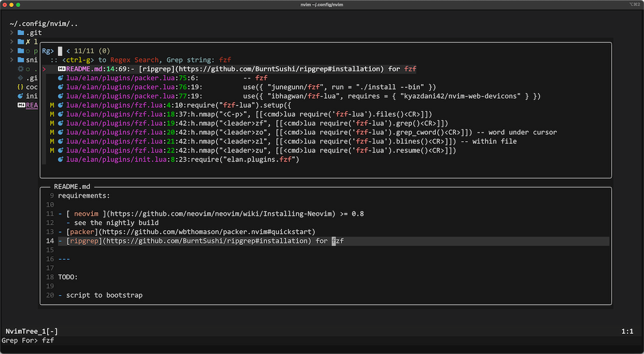This screenshot has height=354, width=644.
Task: Click the Lua icon beside the fzf.lua line 4 result
Action: click(x=60, y=105)
